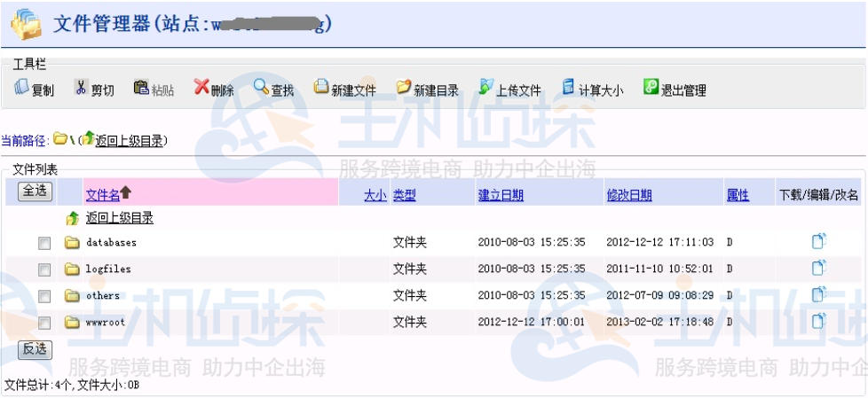Click the logfiles folder icon
This screenshot has height=398, width=868.
(x=72, y=269)
